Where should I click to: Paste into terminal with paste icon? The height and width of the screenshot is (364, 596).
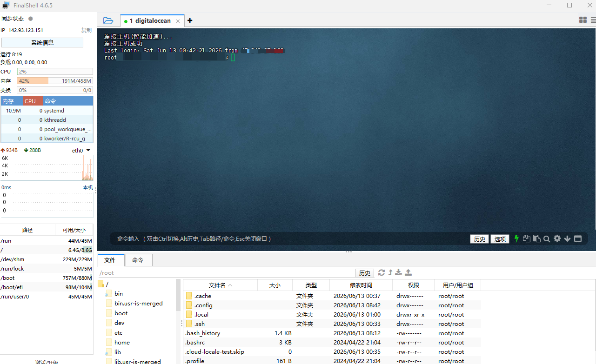537,238
